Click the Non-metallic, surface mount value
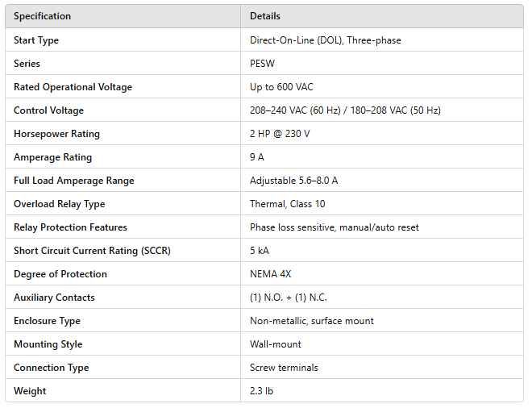The width and height of the screenshot is (532, 408). (x=311, y=321)
